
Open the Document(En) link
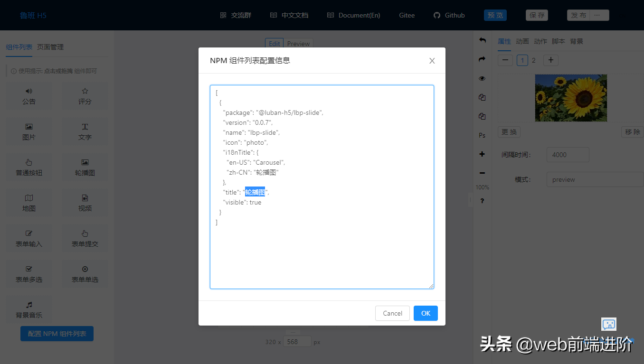[x=354, y=15]
